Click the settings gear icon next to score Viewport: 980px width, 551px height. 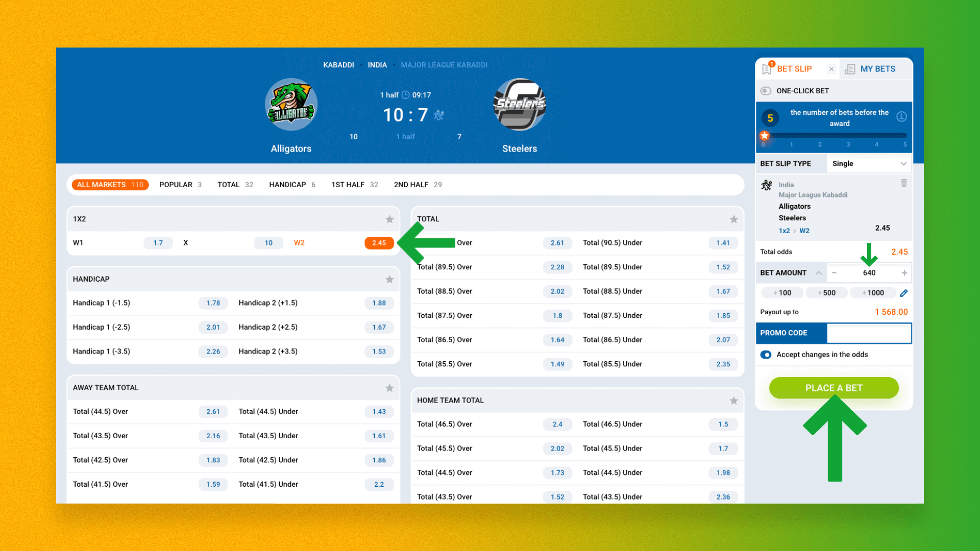click(438, 115)
